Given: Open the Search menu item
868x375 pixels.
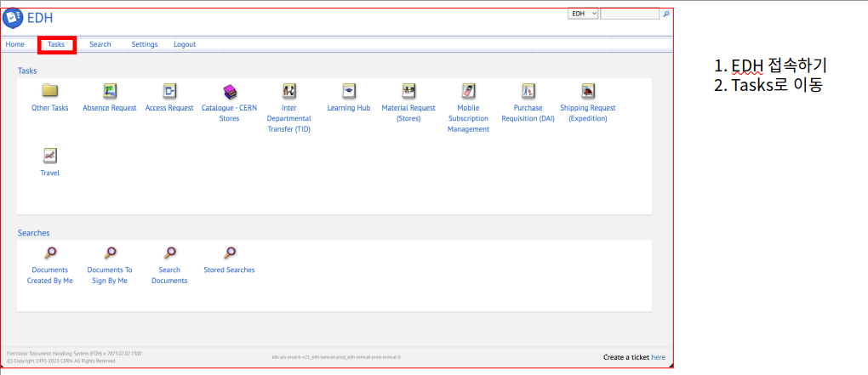Looking at the screenshot, I should point(100,44).
